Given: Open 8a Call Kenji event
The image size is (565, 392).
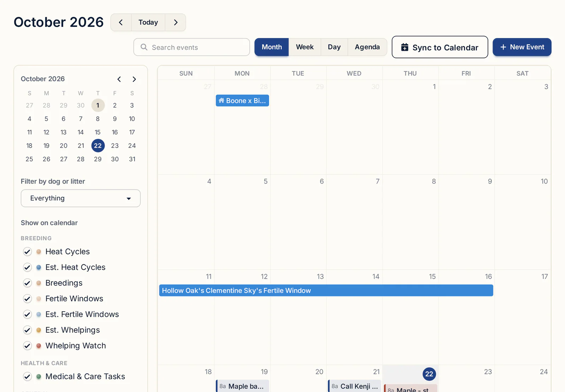Looking at the screenshot, I should (355, 386).
